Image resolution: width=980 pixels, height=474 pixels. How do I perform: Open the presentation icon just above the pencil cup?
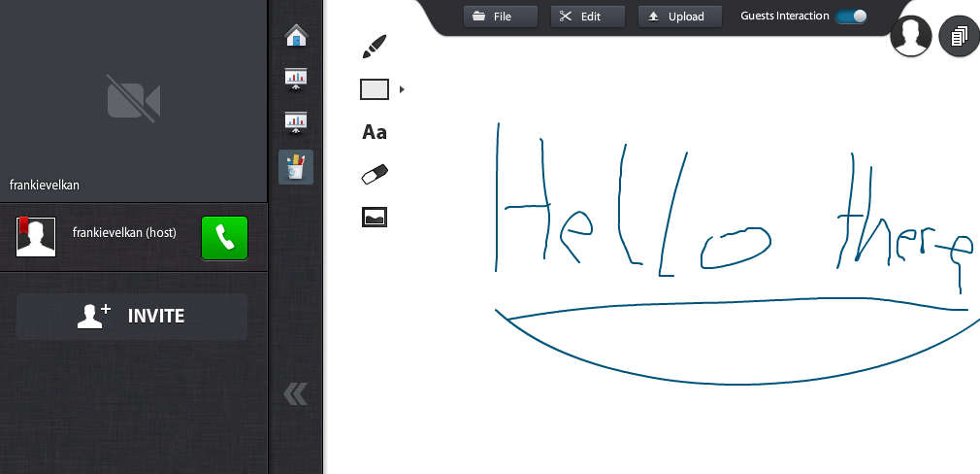(x=296, y=122)
